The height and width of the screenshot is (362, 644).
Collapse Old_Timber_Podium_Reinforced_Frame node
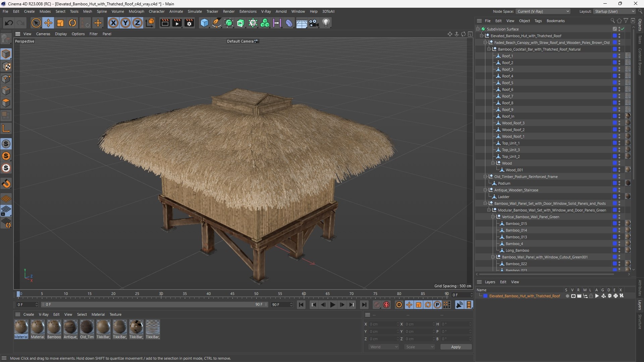(485, 177)
